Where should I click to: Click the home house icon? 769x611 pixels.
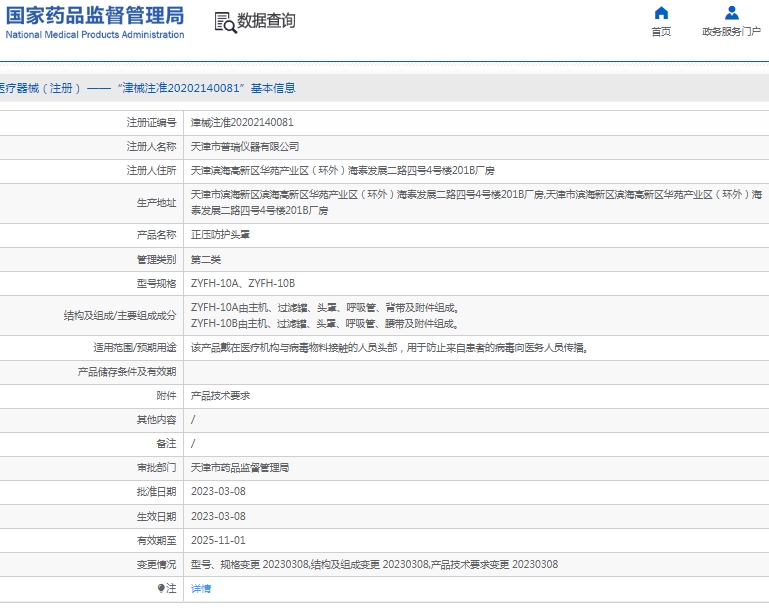click(x=661, y=13)
